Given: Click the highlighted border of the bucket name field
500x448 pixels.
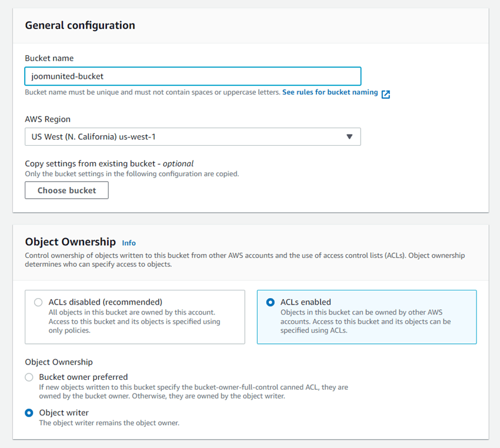Looking at the screenshot, I should coord(192,68).
